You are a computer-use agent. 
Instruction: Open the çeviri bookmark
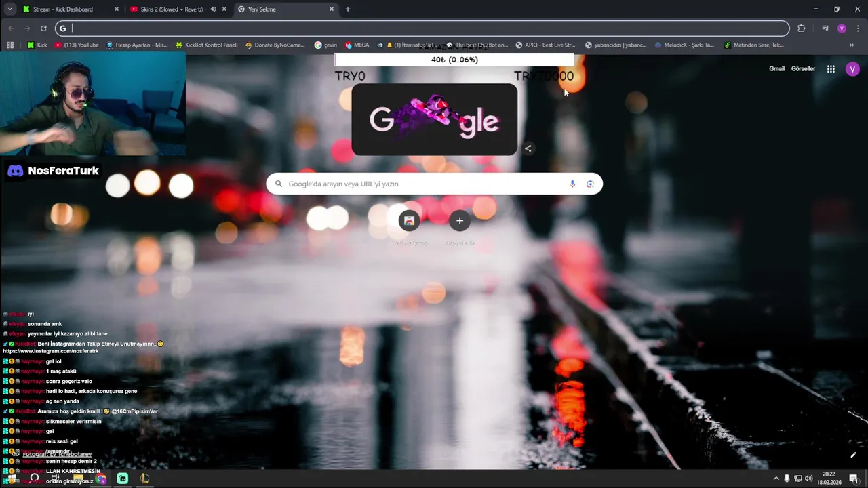coord(325,45)
